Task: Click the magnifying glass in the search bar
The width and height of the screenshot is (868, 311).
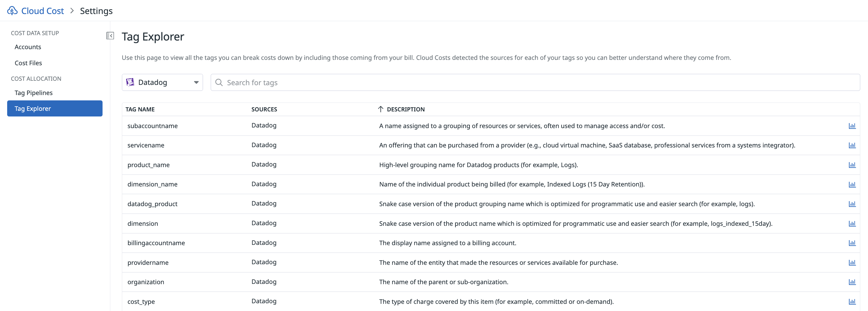Action: pyautogui.click(x=219, y=82)
